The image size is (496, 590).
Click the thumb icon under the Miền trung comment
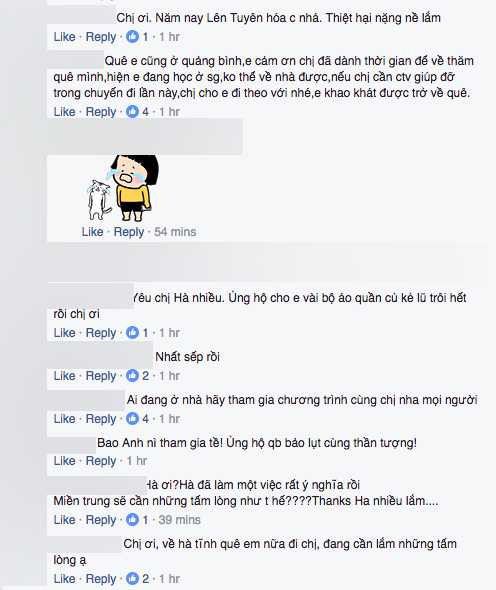(132, 519)
